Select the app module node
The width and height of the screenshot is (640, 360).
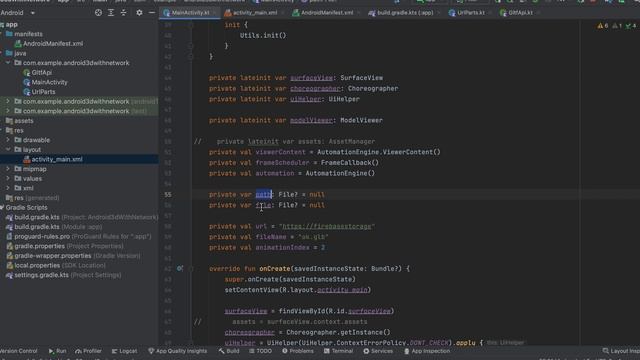pyautogui.click(x=11, y=24)
